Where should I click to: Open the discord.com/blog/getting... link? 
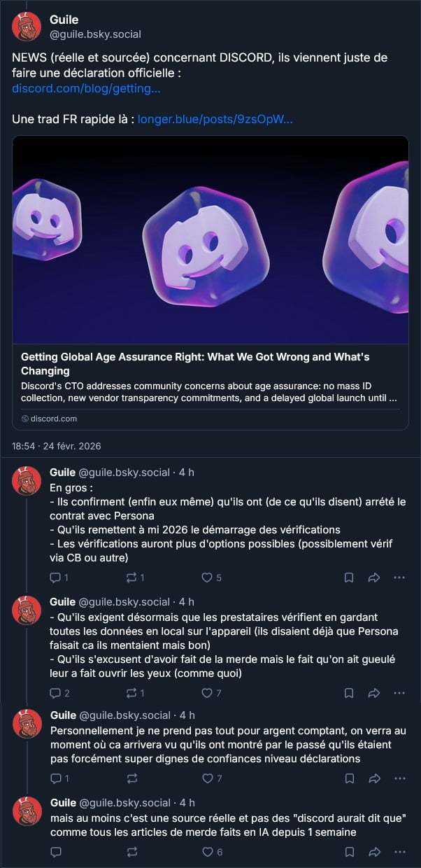pyautogui.click(x=86, y=89)
